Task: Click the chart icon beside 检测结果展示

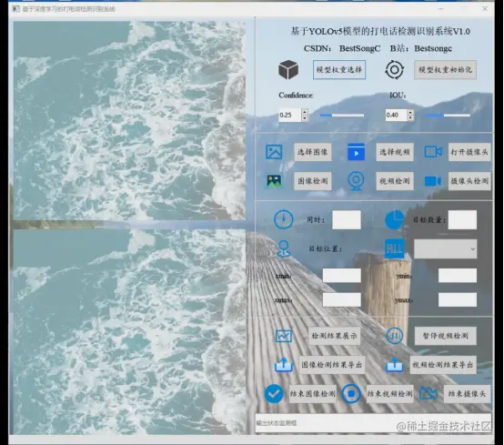Action: (x=284, y=336)
